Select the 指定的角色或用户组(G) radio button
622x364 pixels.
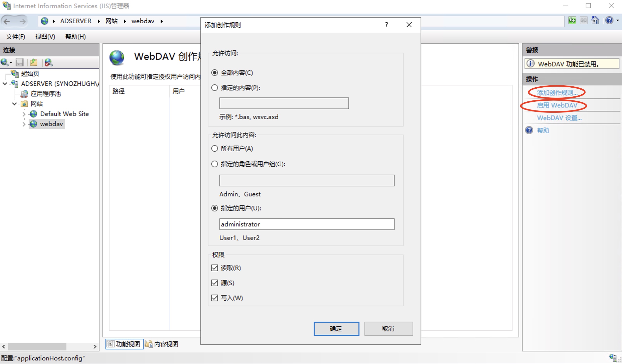[x=214, y=164]
